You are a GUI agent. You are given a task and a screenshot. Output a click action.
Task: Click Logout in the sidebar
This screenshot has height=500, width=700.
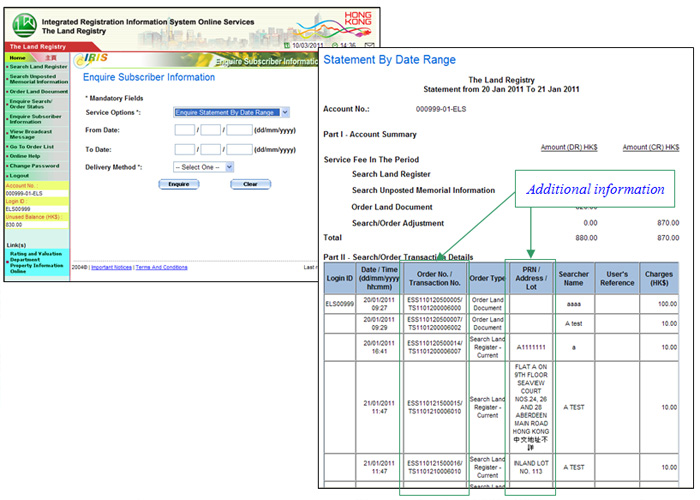(x=19, y=175)
